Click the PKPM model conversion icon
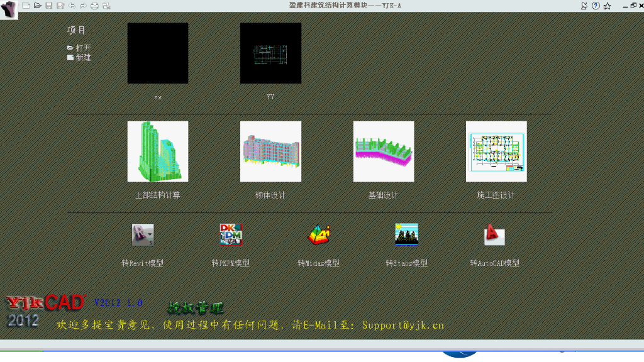The image size is (644, 362). click(x=231, y=235)
